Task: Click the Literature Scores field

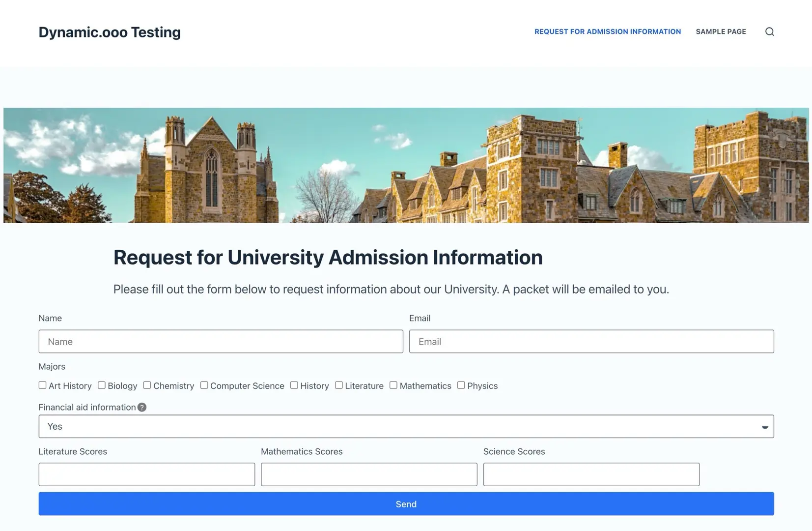Action: coord(146,474)
